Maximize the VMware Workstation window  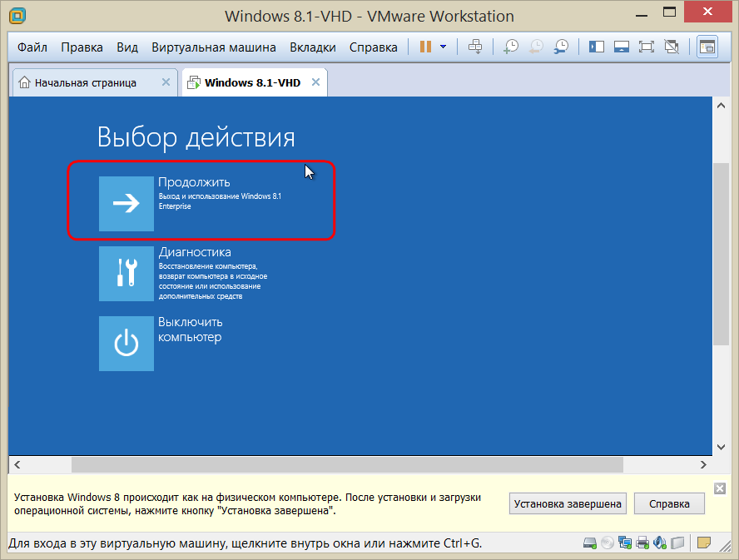coord(670,12)
